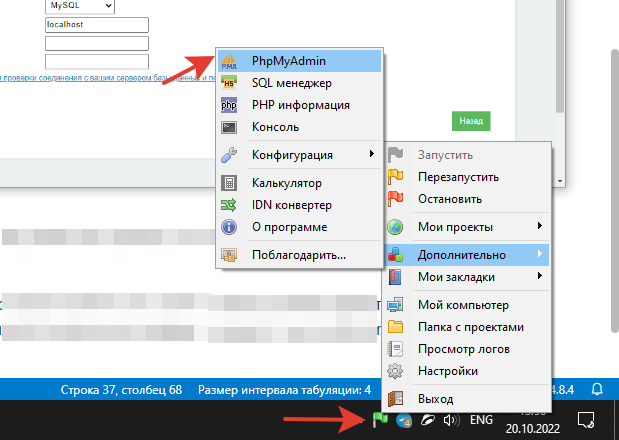The image size is (619, 440).
Task: Click the green Назад button
Action: [471, 121]
